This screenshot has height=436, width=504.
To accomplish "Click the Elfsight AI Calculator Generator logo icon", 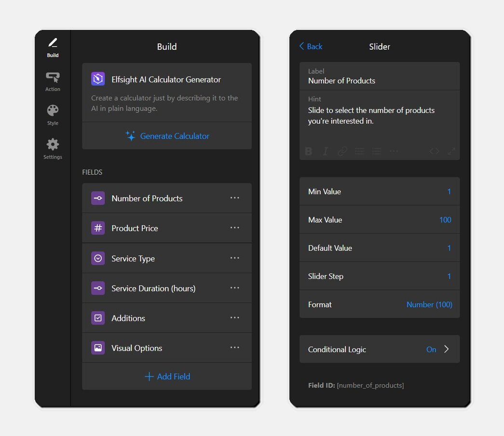I will [98, 79].
